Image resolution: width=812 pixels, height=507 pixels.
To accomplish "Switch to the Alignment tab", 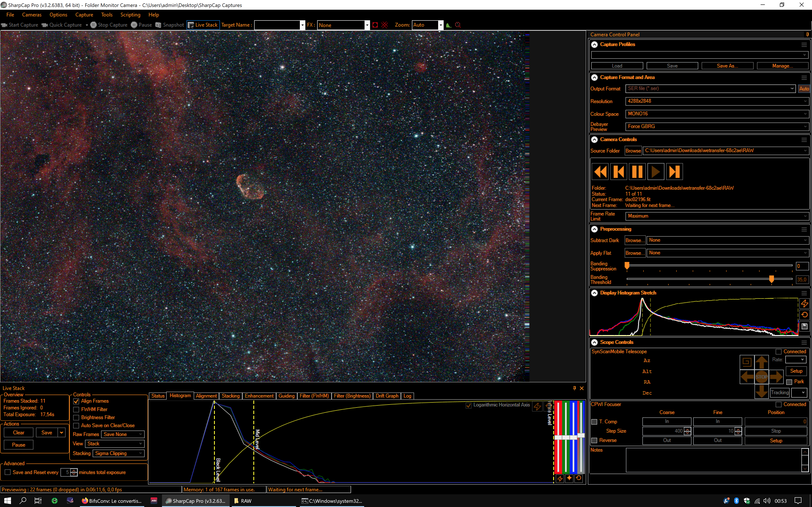I will [x=206, y=396].
